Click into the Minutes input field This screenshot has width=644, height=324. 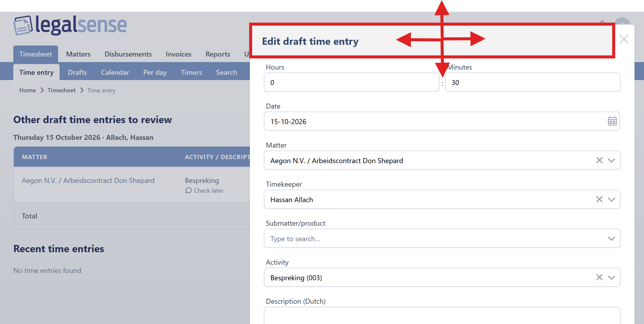532,82
